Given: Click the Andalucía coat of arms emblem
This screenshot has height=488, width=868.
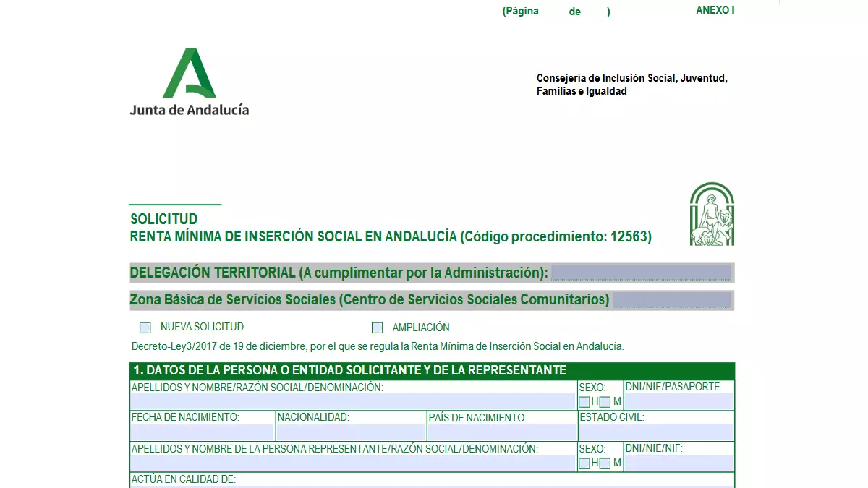Looking at the screenshot, I should (712, 214).
